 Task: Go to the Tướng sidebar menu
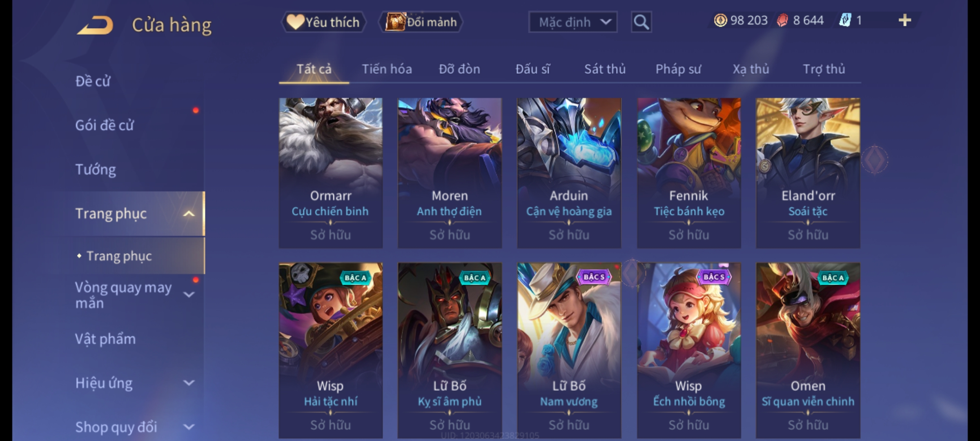point(96,169)
